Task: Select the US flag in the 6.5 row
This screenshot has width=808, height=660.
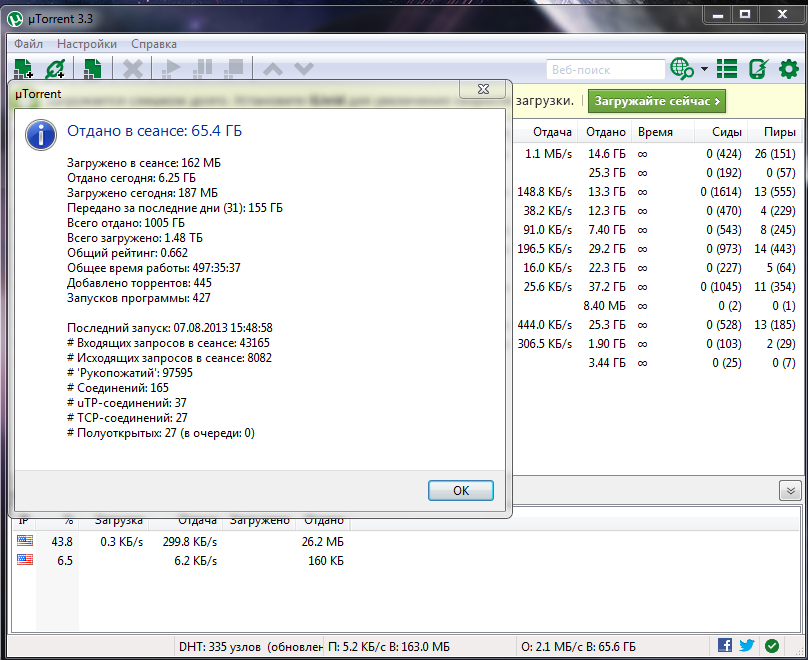Action: click(25, 560)
